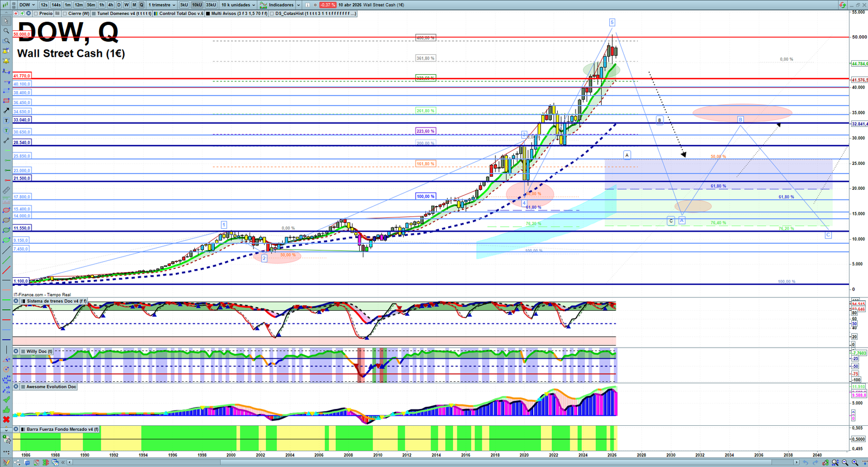Toggle the Cierre (W) checkbox
This screenshot has height=467, width=868.
(65, 14)
